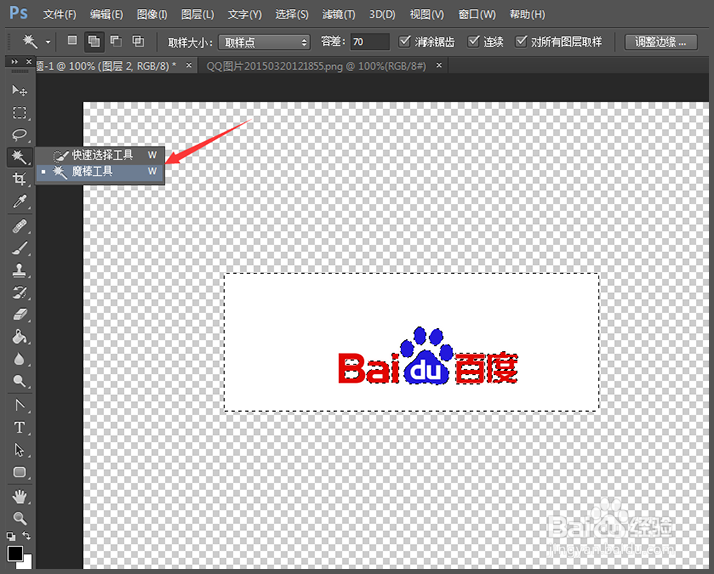Open the 滤镜(T) menu
The image size is (714, 574).
click(x=339, y=15)
